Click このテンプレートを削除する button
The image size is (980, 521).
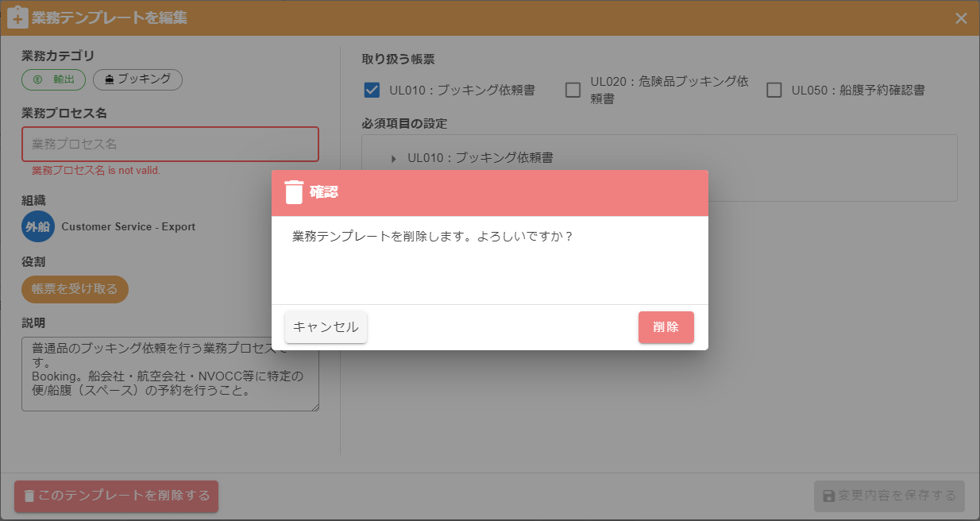point(116,496)
